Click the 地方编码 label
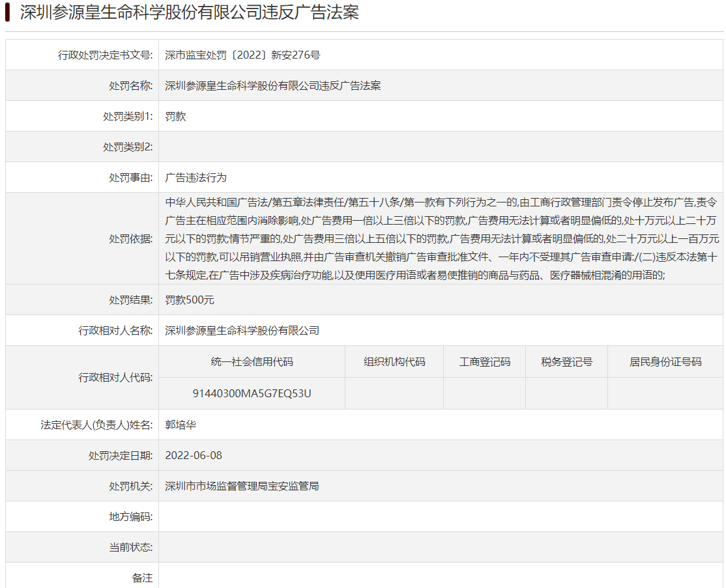Screen dimensions: 726x588 click(x=130, y=516)
